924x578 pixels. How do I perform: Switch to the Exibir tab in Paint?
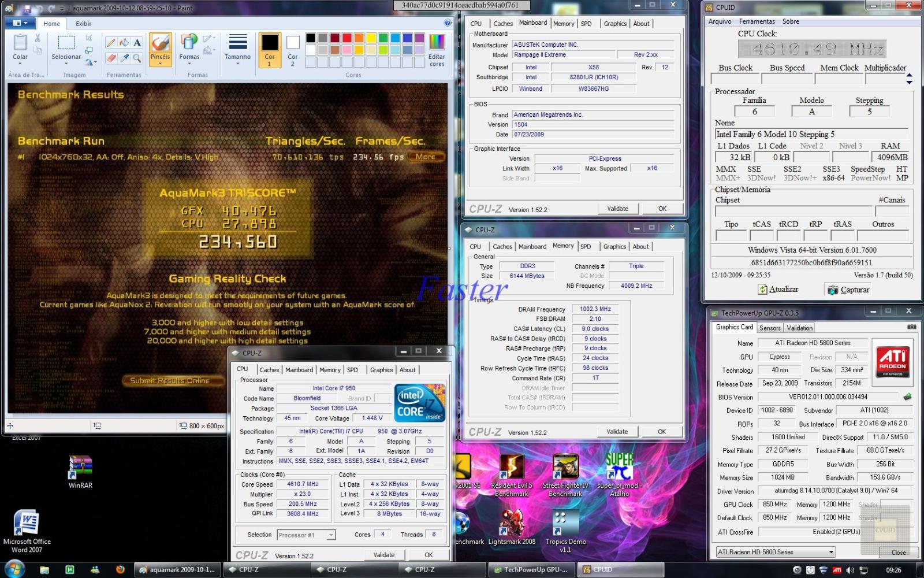tap(84, 24)
